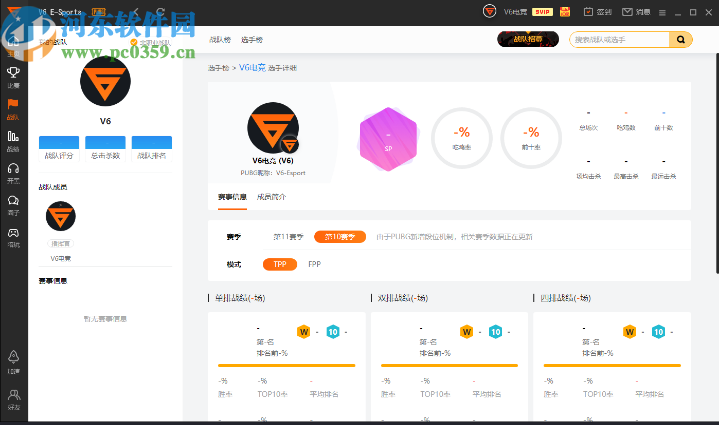Image resolution: width=719 pixels, height=425 pixels.
Task: Click the large V6 team logo in left panel
Action: (x=105, y=81)
